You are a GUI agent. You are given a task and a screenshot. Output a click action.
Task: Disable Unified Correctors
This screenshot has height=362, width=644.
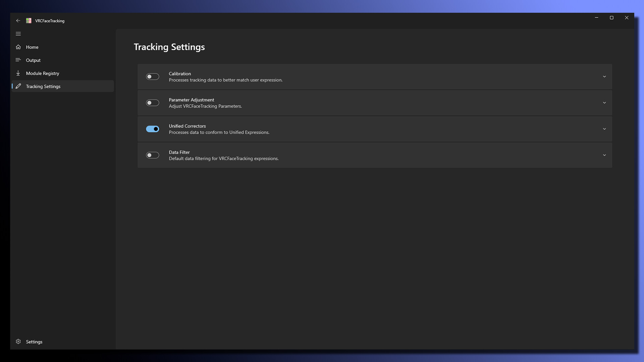coord(153,129)
